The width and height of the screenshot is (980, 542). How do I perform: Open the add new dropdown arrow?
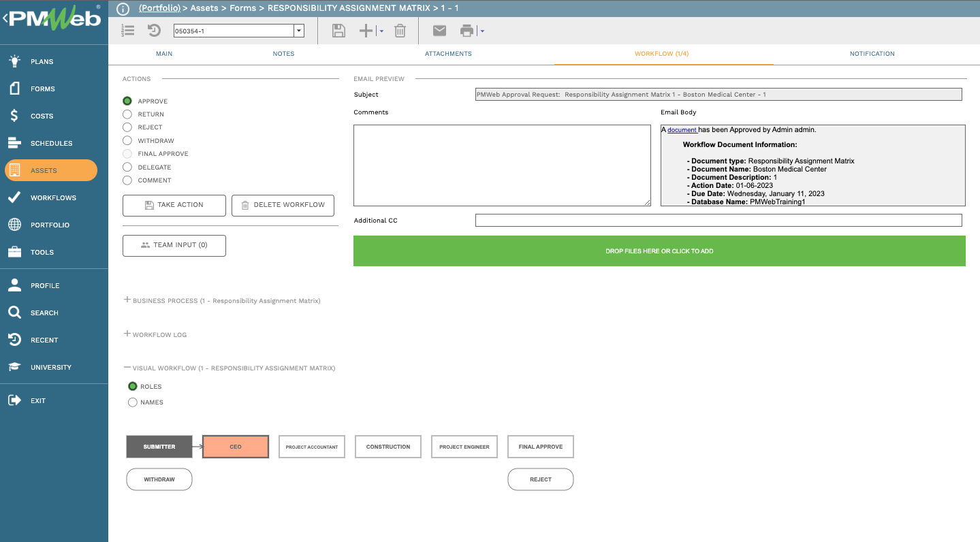(381, 31)
